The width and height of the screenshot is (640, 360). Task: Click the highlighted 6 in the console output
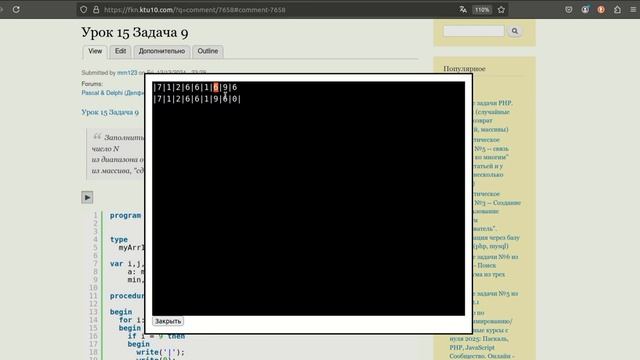pos(216,87)
